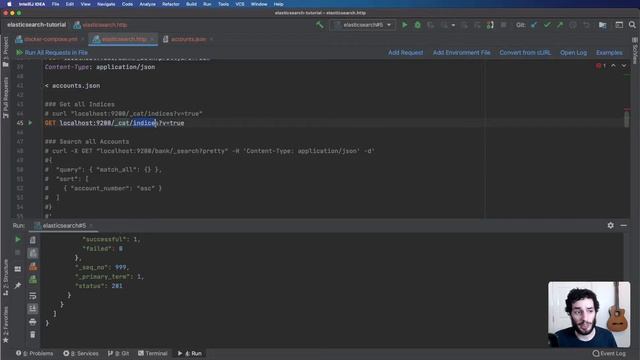
Task: Click Run All Requests in File
Action: point(52,53)
